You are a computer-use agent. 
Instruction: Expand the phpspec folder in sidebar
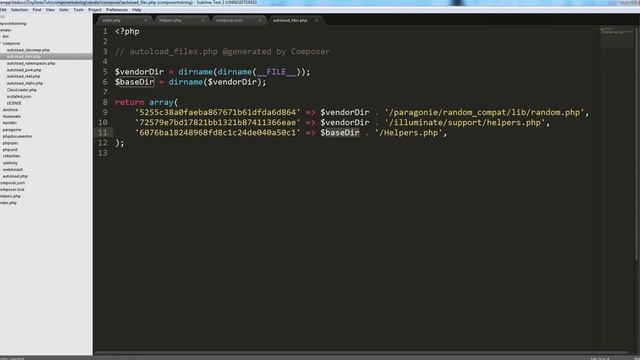(x=10, y=143)
